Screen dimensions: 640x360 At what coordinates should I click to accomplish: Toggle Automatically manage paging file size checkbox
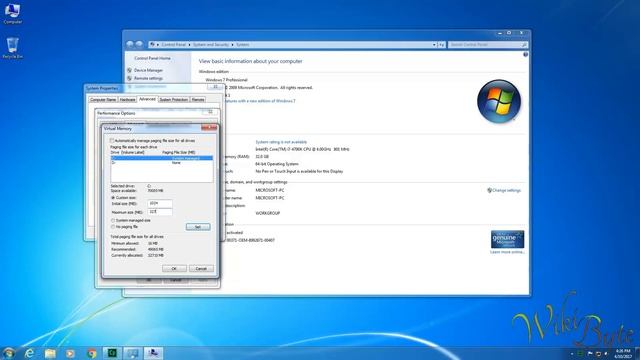[112, 140]
